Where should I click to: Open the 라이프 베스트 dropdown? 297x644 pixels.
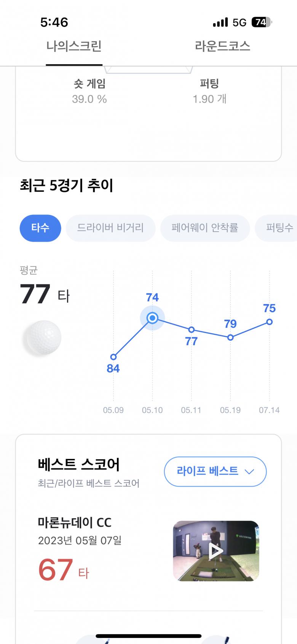(215, 471)
